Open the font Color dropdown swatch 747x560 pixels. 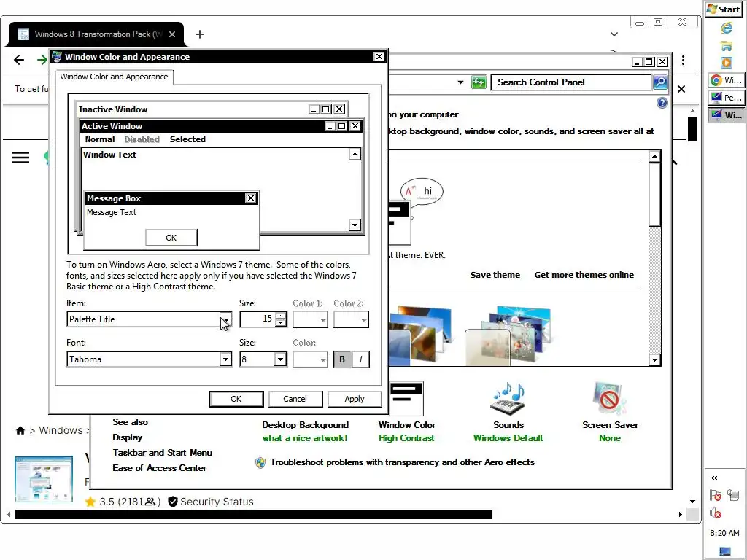310,359
